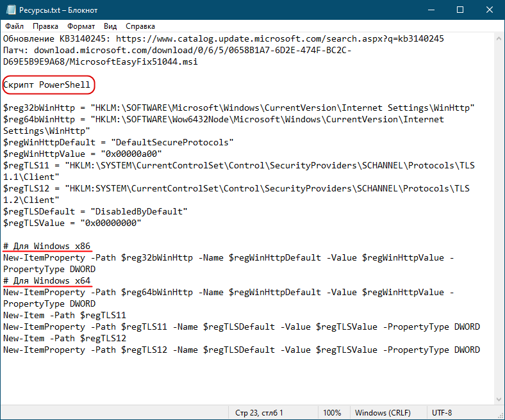Click New-ItemProperty line with $reg64bWinHttp
The width and height of the screenshot is (505, 420).
[x=228, y=292]
